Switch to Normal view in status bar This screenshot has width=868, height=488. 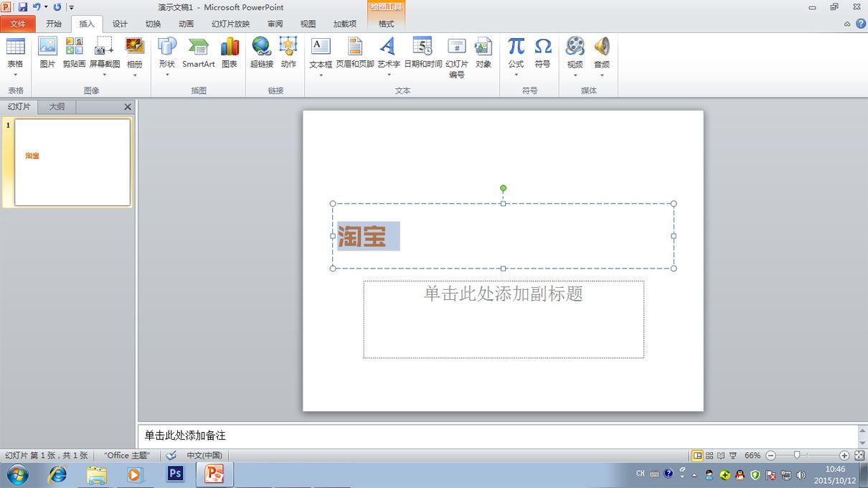(697, 456)
